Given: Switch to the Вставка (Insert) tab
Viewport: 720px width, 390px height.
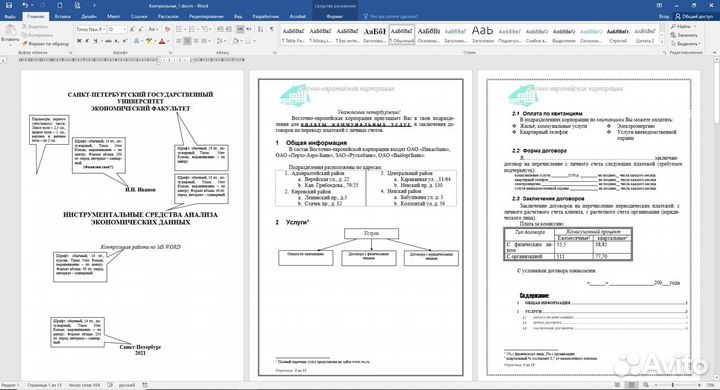Looking at the screenshot, I should pyautogui.click(x=62, y=17).
